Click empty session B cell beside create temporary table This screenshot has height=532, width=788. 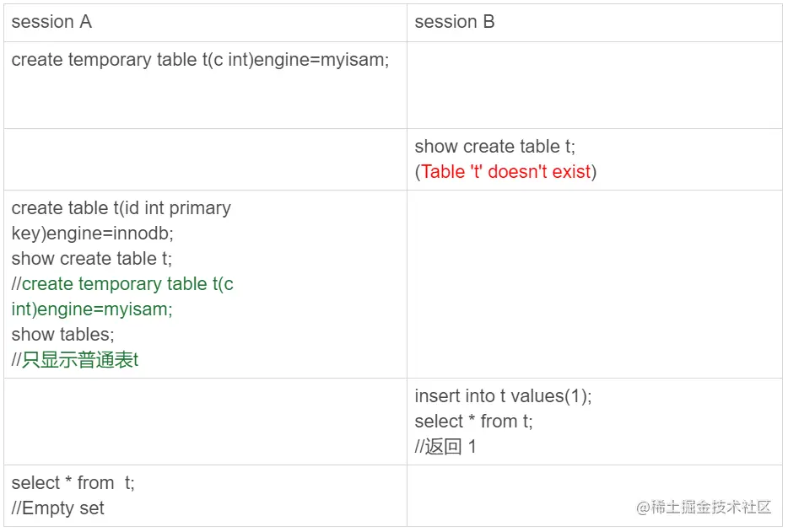pyautogui.click(x=595, y=85)
